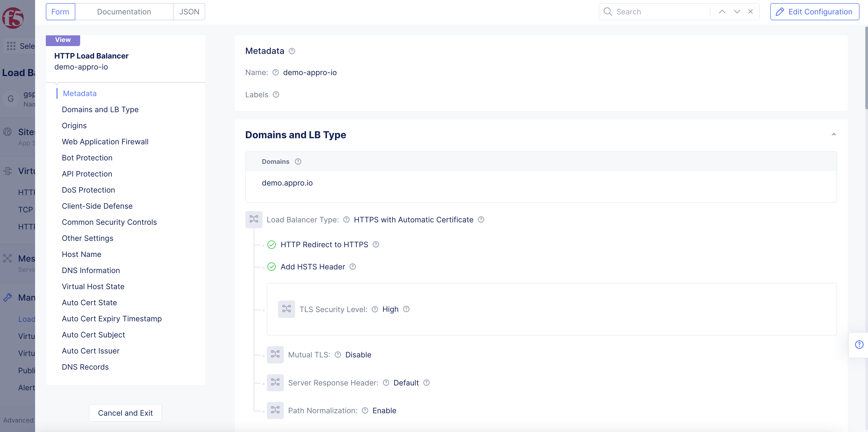
Task: Click the search magnifier icon
Action: [x=608, y=12]
